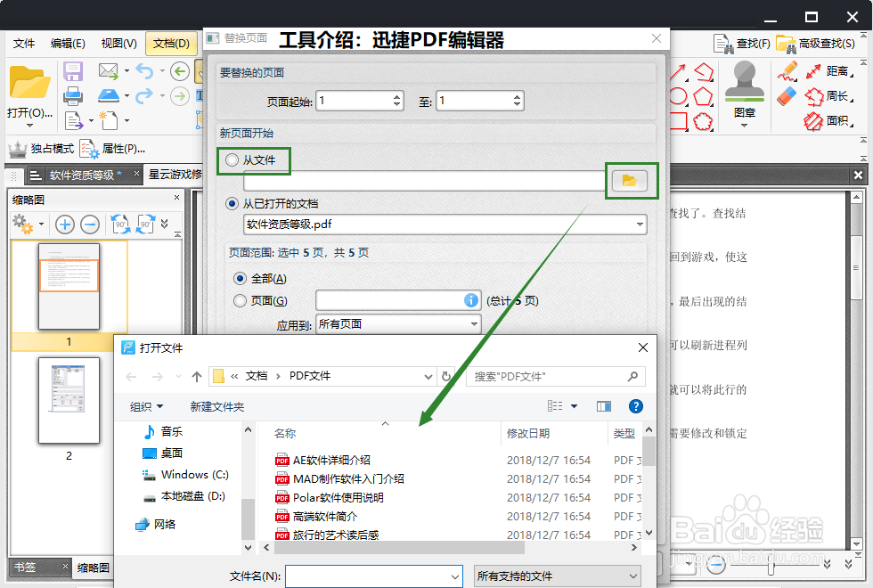Image resolution: width=873 pixels, height=588 pixels.
Task: Open the 文档(D) menu
Action: (x=171, y=44)
